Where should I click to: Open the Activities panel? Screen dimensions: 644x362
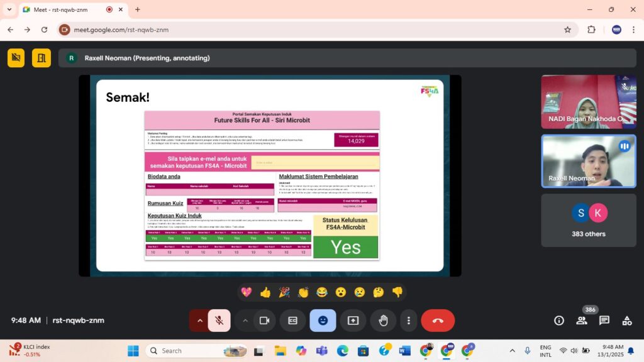627,321
